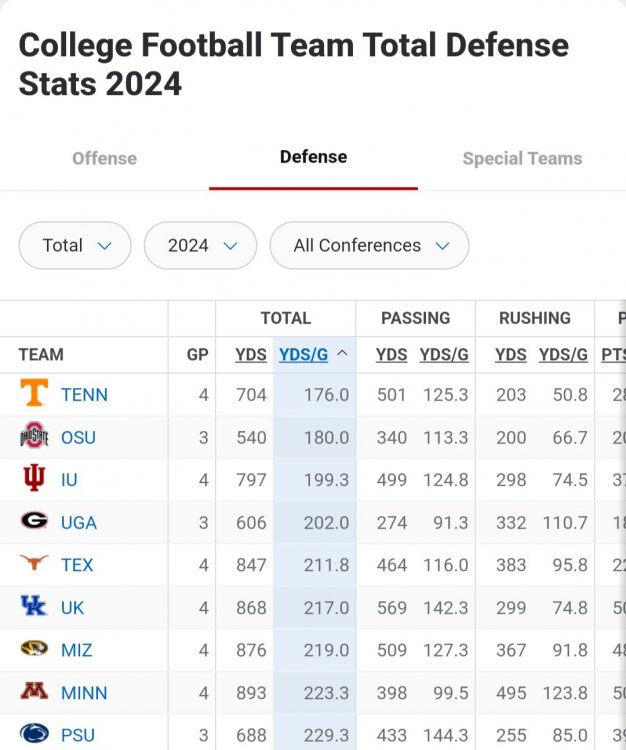Viewport: 626px width, 750px height.
Task: Click the Missouri Tigers logo icon
Action: pos(34,649)
